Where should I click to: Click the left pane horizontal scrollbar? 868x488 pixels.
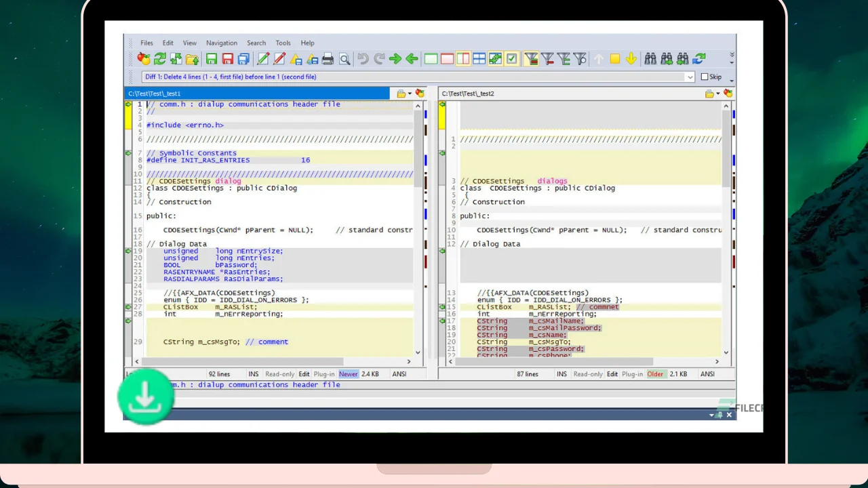point(273,361)
